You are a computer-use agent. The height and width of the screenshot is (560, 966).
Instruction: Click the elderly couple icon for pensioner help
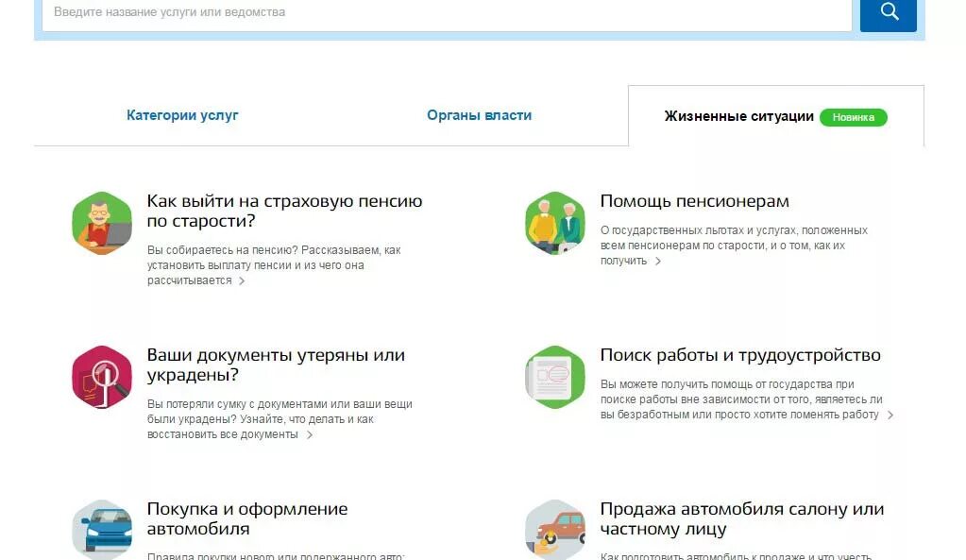pyautogui.click(x=554, y=224)
